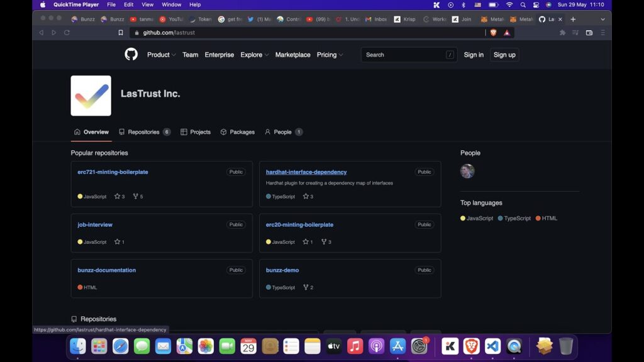Click the fork icon on bunzz-demo

306,287
